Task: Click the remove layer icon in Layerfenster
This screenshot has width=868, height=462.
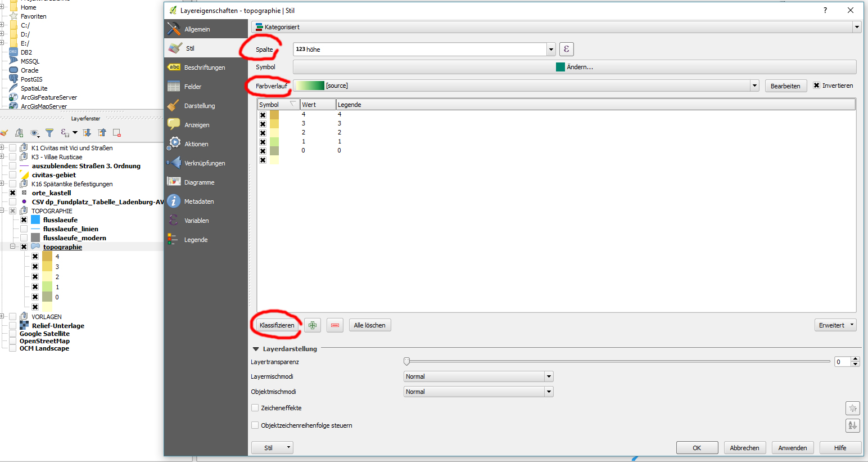Action: [117, 133]
